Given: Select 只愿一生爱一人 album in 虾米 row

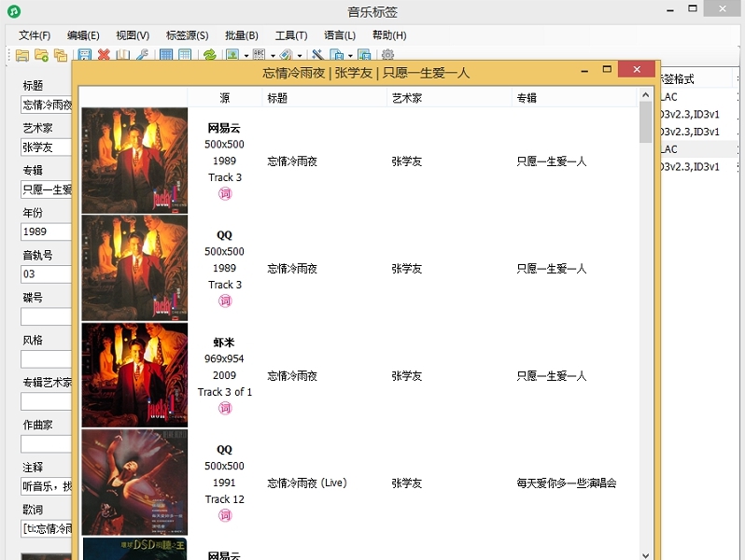Looking at the screenshot, I should pyautogui.click(x=552, y=376).
